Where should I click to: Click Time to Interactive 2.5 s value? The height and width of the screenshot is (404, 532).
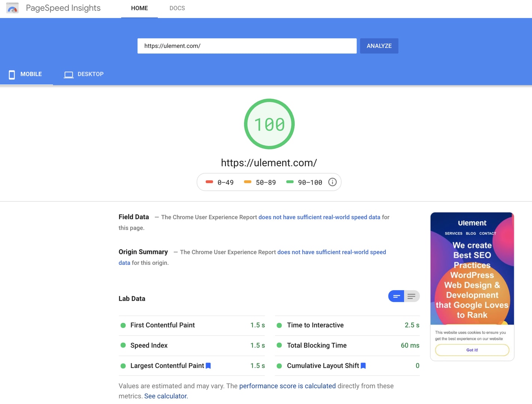(x=412, y=325)
